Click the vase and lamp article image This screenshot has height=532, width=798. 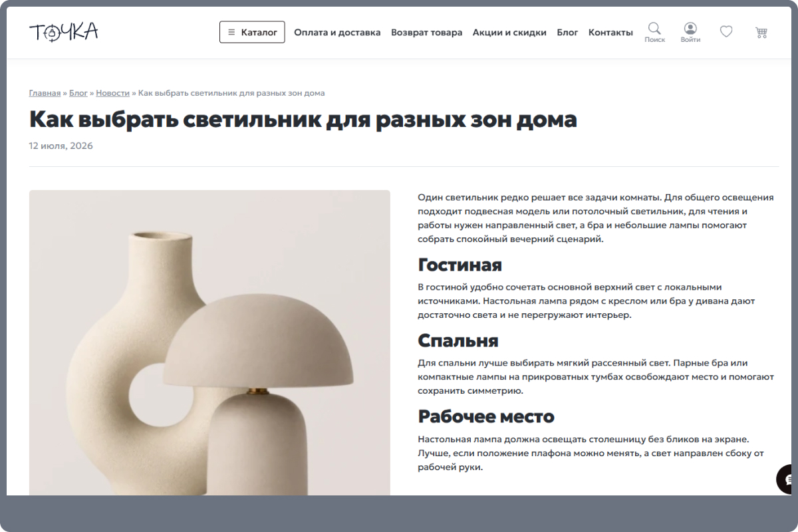pyautogui.click(x=209, y=342)
